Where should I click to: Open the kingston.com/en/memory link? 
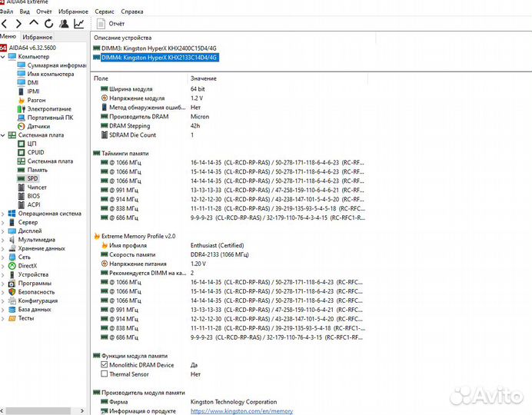(x=241, y=411)
